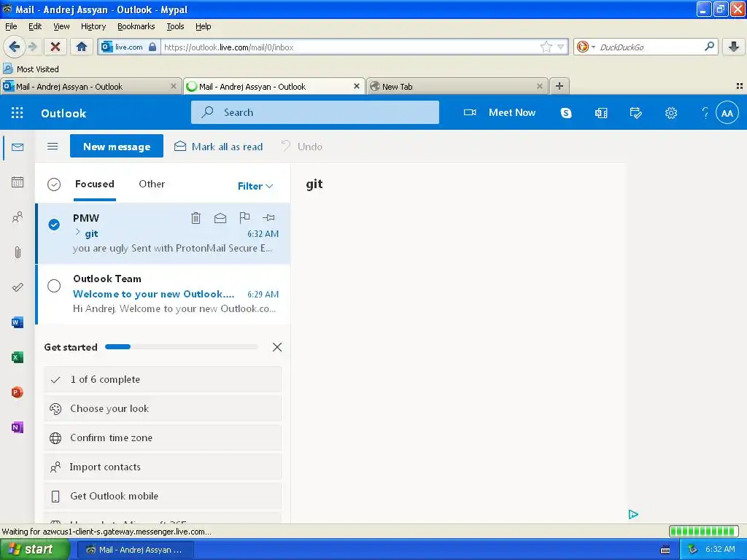747x560 pixels.
Task: Open Skype from Outlook header
Action: pyautogui.click(x=565, y=113)
